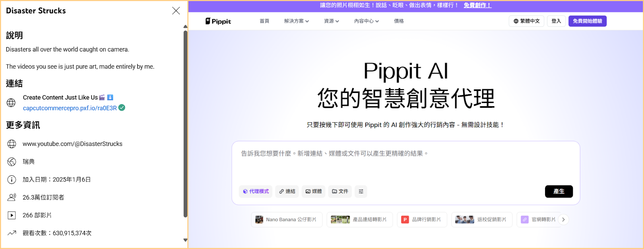Go to the 首頁 menu item

click(264, 21)
